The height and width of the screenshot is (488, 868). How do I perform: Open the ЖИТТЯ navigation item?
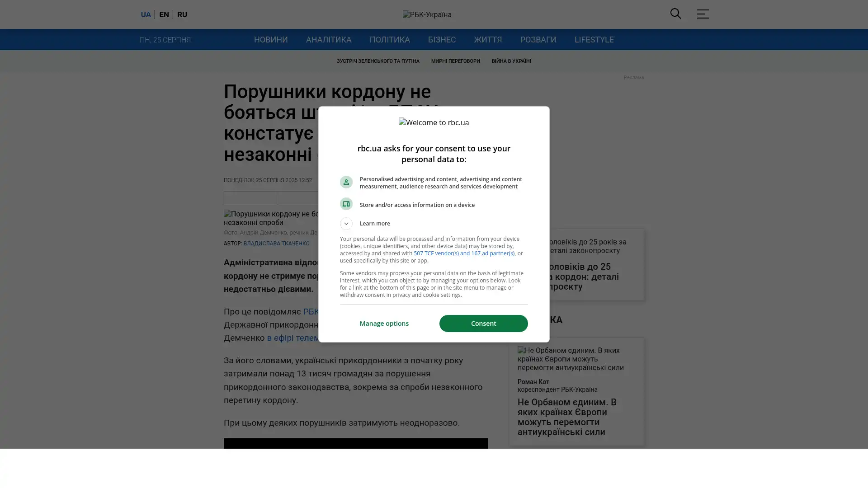click(488, 40)
